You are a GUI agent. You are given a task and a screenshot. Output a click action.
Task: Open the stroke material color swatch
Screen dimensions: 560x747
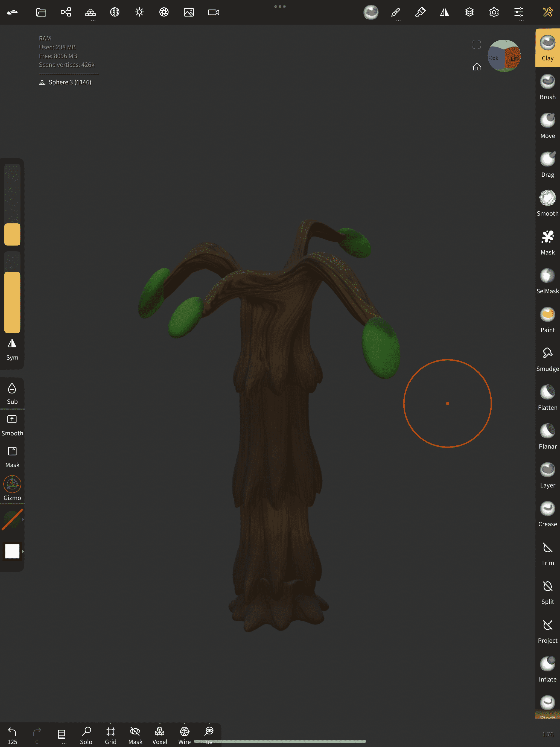pyautogui.click(x=12, y=520)
